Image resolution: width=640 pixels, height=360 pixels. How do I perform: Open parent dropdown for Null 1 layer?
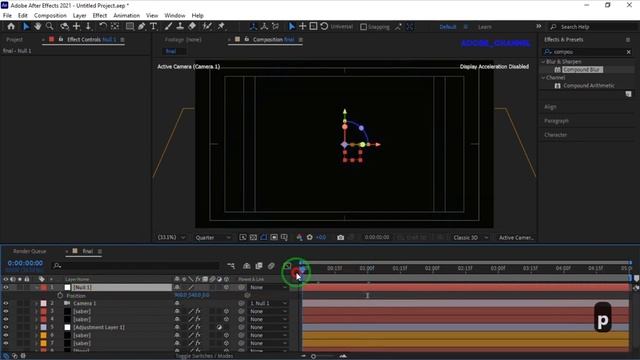click(268, 287)
